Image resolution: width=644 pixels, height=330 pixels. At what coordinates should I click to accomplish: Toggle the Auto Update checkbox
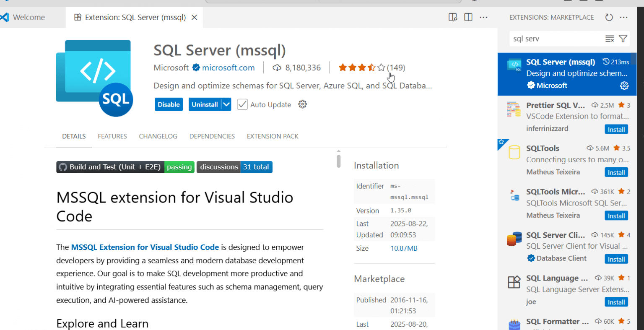click(242, 104)
